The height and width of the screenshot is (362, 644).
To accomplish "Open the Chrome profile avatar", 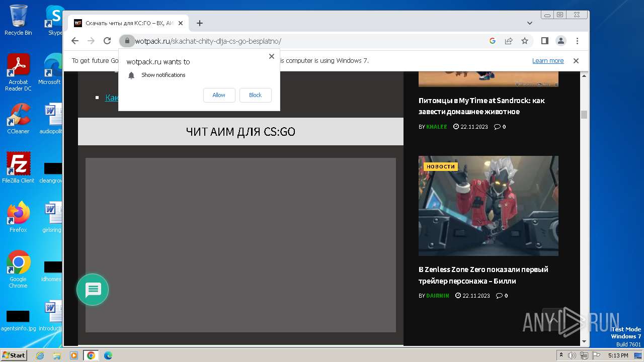I will [x=560, y=41].
